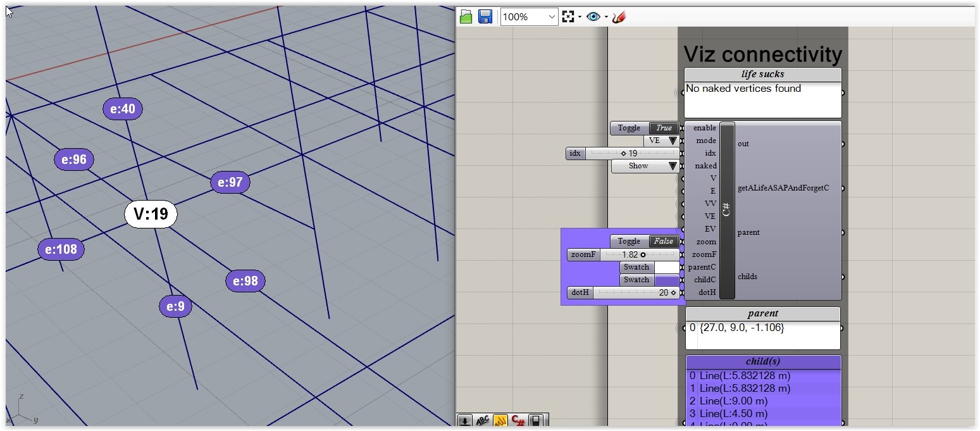Activate the red sketch pencil tool

point(619,17)
